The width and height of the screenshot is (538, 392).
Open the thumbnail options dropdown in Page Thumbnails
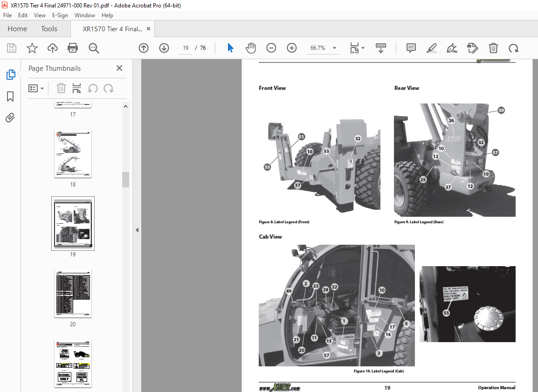[36, 88]
